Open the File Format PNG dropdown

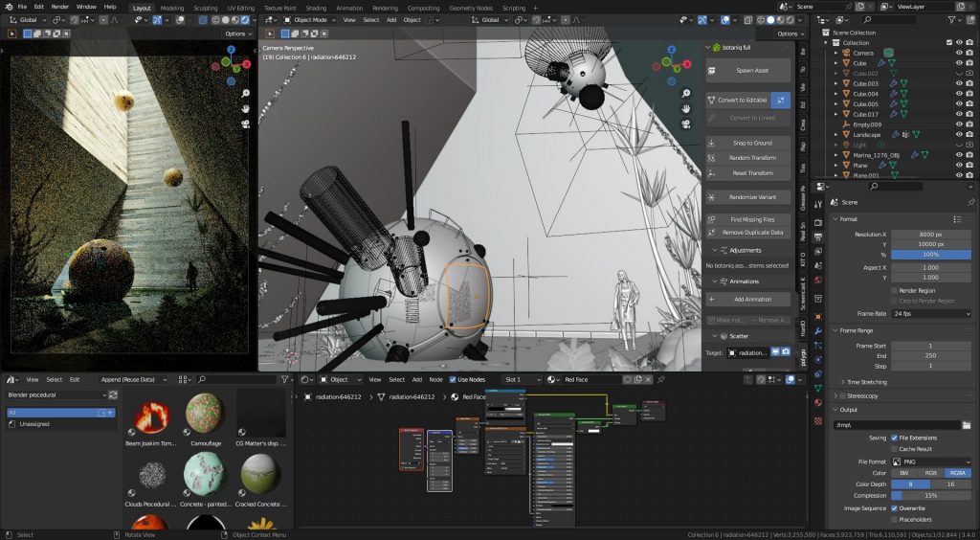pos(930,461)
